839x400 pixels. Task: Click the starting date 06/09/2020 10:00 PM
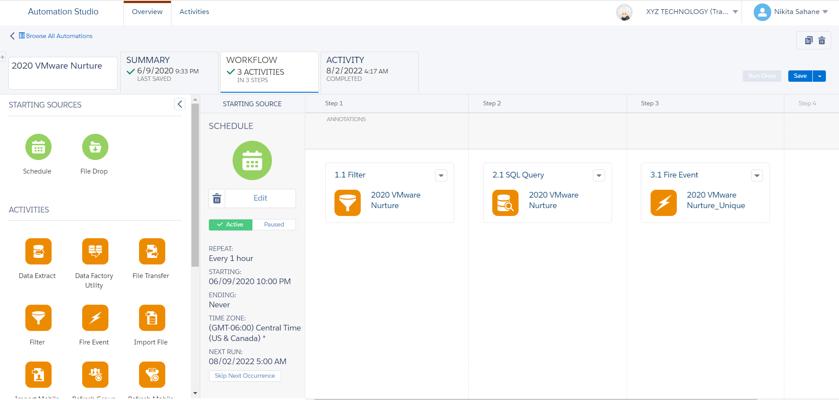pos(250,281)
